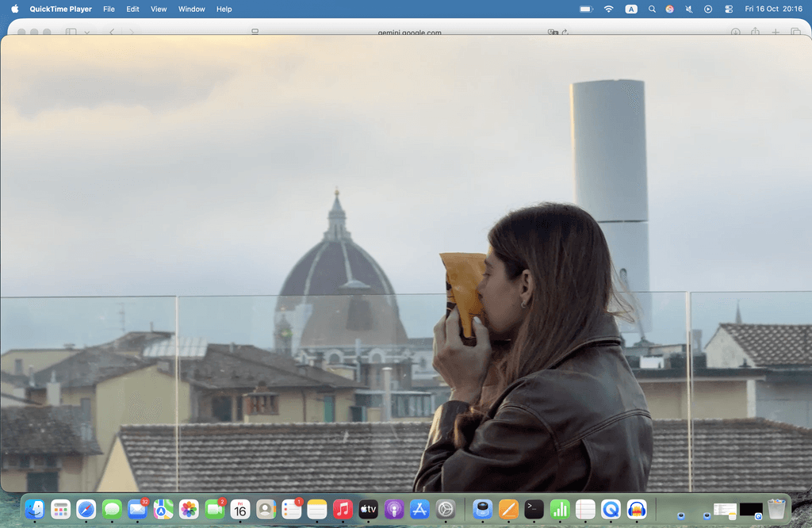This screenshot has height=528, width=812.
Task: Open System Settings from the Dock
Action: [446, 509]
